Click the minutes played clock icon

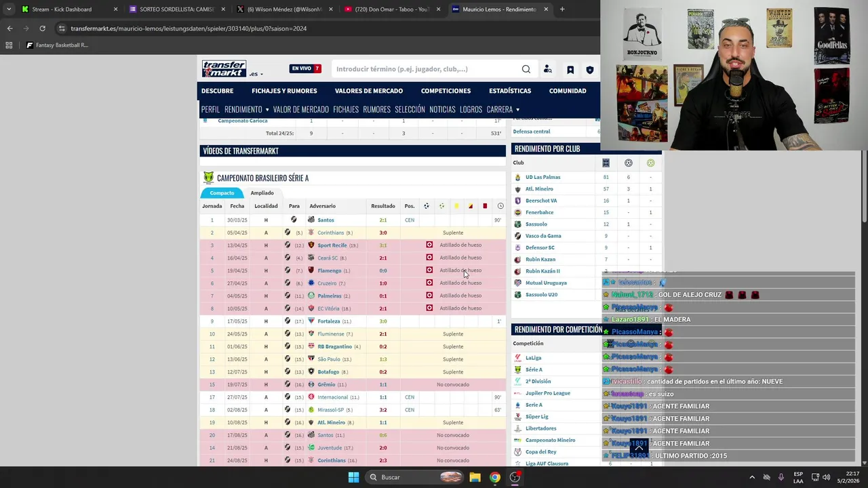(x=500, y=206)
